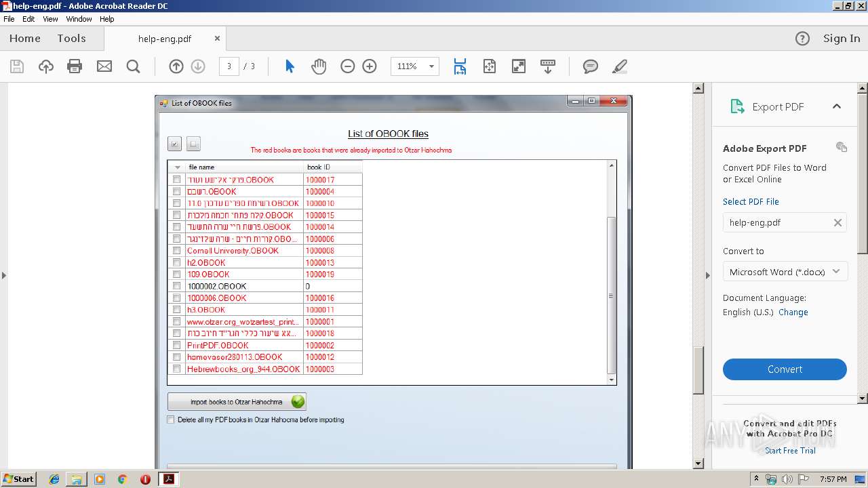Click Sign In
The height and width of the screenshot is (488, 868).
842,39
